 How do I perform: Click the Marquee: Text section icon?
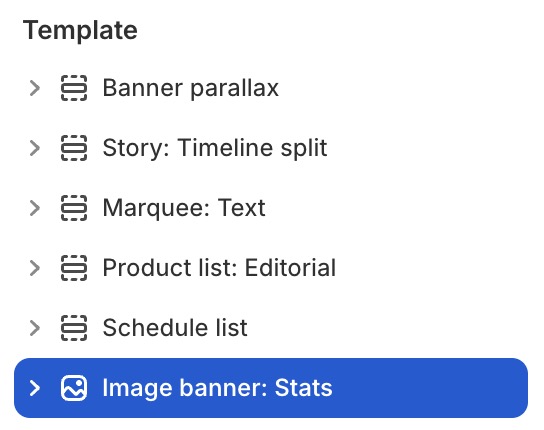[x=74, y=208]
